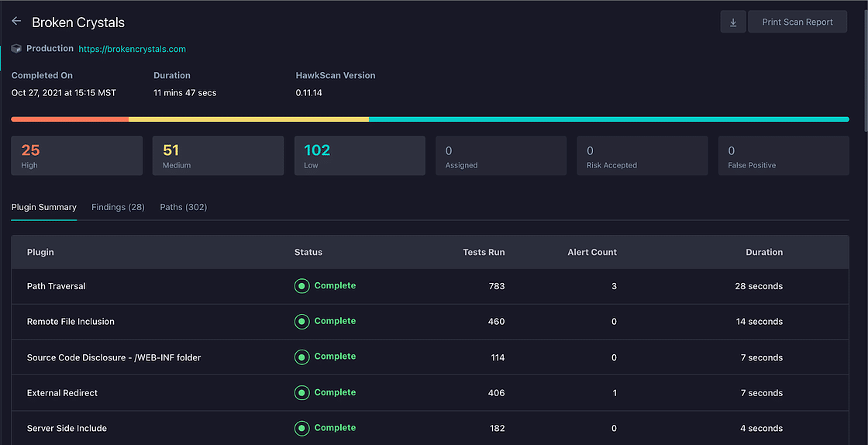The image size is (868, 445).
Task: Click the download scan report icon
Action: click(x=733, y=22)
